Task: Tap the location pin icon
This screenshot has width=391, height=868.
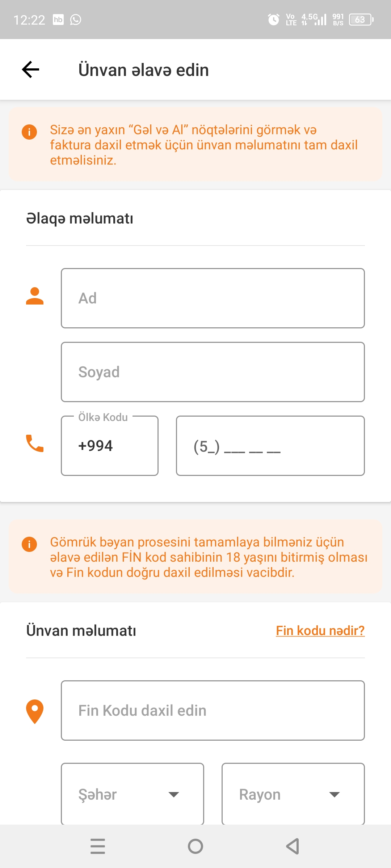Action: coord(35,711)
